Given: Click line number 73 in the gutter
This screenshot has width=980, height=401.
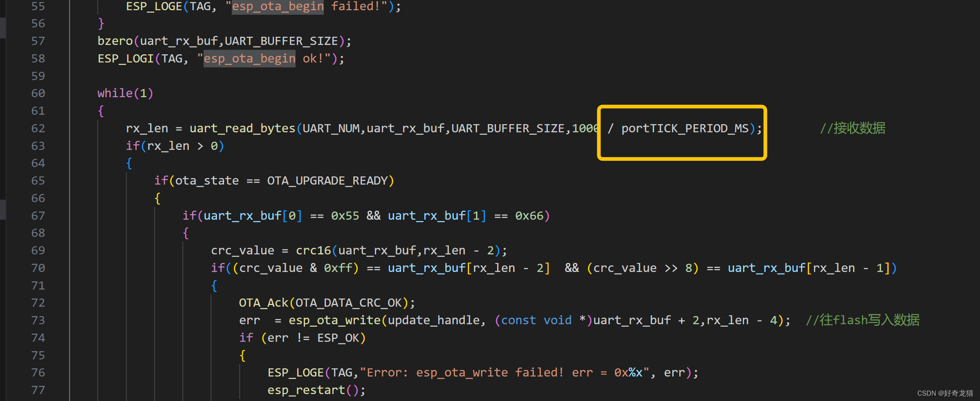Looking at the screenshot, I should [38, 321].
